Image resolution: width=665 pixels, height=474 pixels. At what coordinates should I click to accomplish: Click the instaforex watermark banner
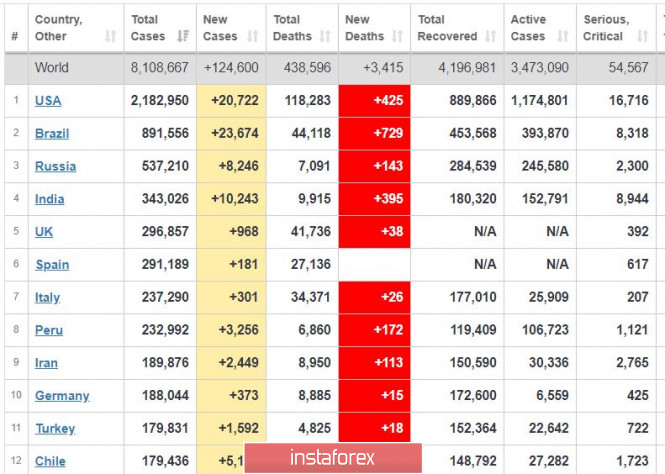click(x=332, y=458)
